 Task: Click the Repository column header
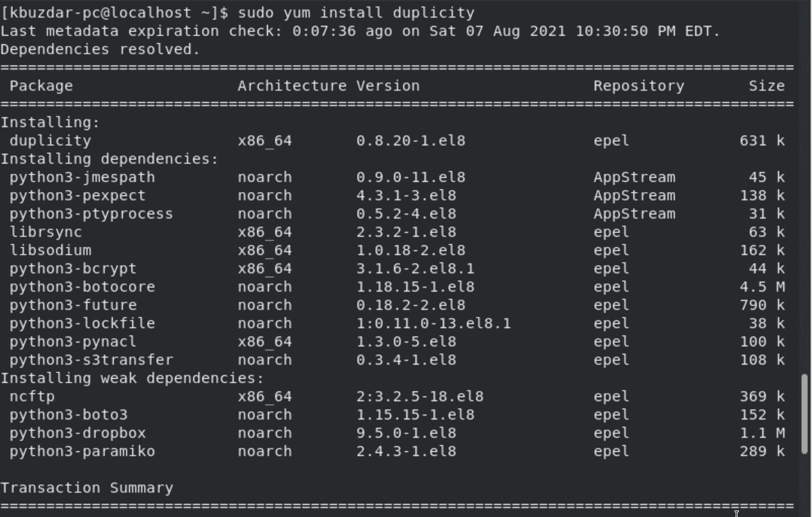[638, 86]
